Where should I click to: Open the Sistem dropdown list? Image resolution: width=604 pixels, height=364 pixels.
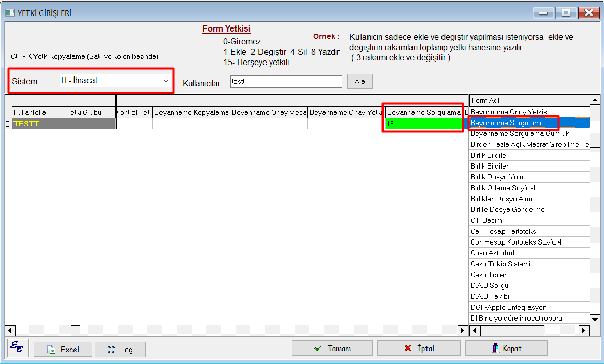click(166, 81)
